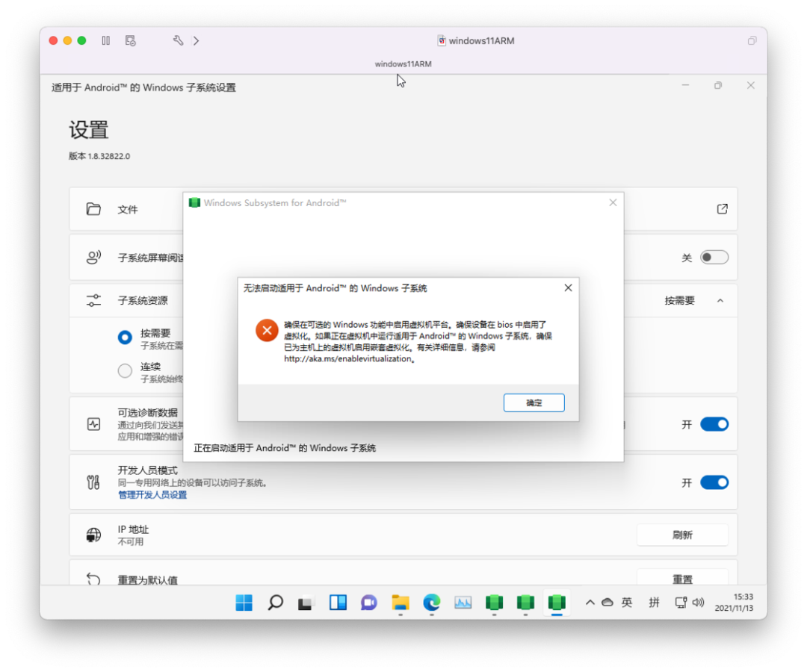The image size is (807, 672).
Task: Click the 正在启动适用于 Android status text
Action: coord(285,448)
